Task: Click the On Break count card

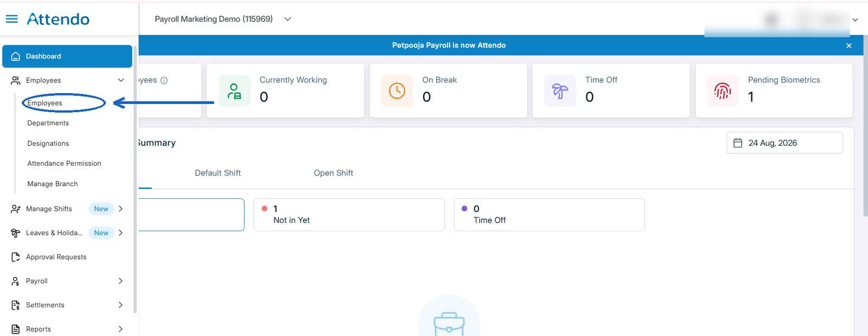Action: [x=448, y=91]
